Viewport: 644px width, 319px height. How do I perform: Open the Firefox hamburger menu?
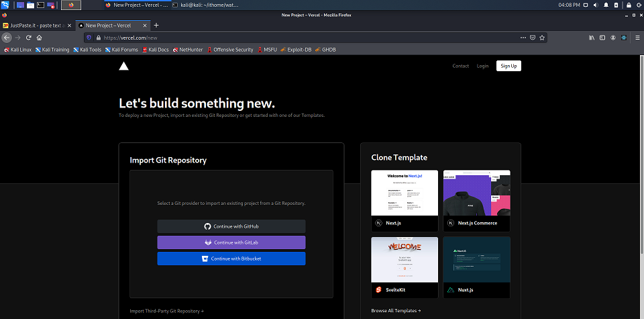[x=637, y=38]
